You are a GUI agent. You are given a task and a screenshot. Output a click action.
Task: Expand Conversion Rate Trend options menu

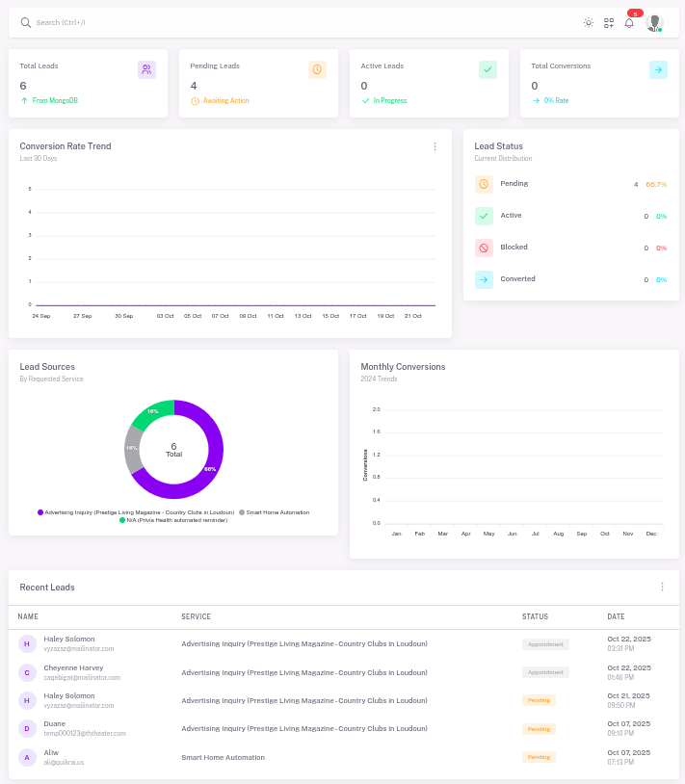click(x=435, y=146)
